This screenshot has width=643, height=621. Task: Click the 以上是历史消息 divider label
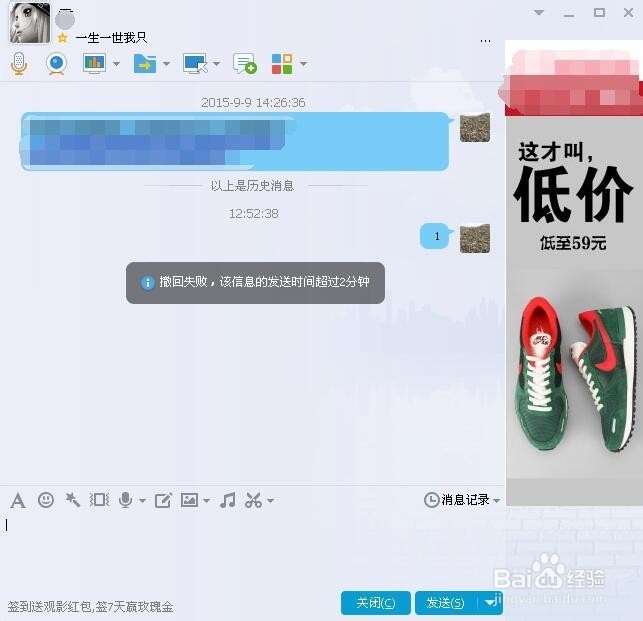(253, 186)
